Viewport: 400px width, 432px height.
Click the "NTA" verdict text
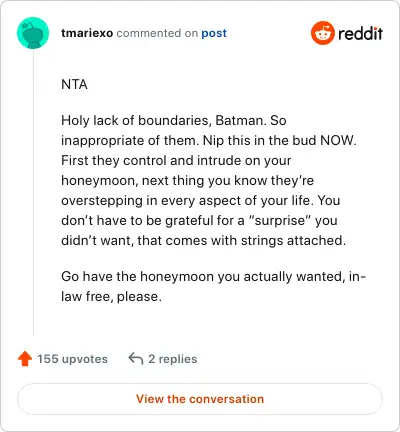pos(74,84)
